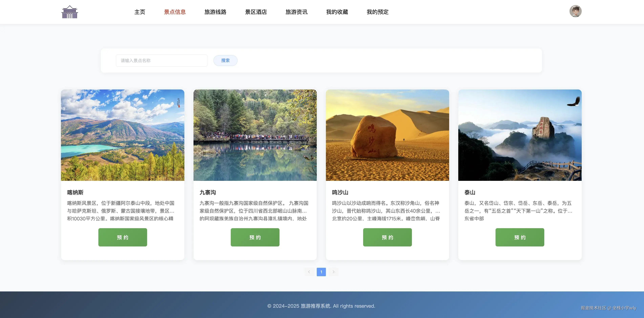The height and width of the screenshot is (318, 644).
Task: Open 旅游资讯 menu item
Action: click(296, 12)
